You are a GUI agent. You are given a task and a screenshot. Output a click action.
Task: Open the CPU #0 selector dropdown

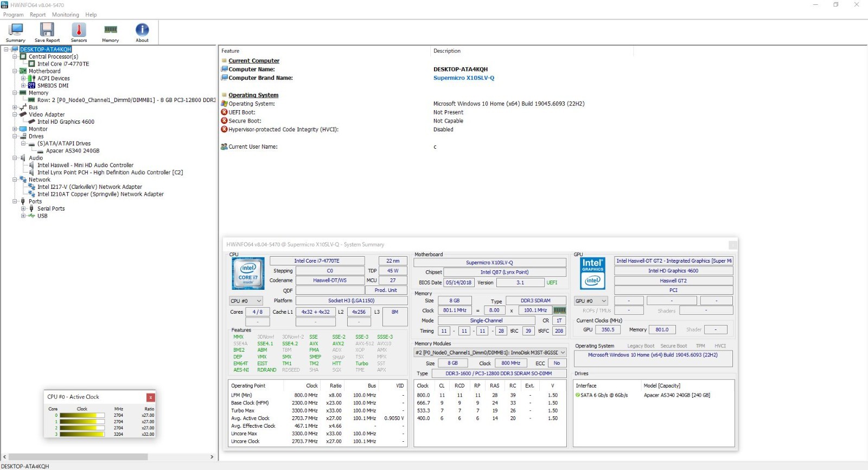pyautogui.click(x=246, y=301)
